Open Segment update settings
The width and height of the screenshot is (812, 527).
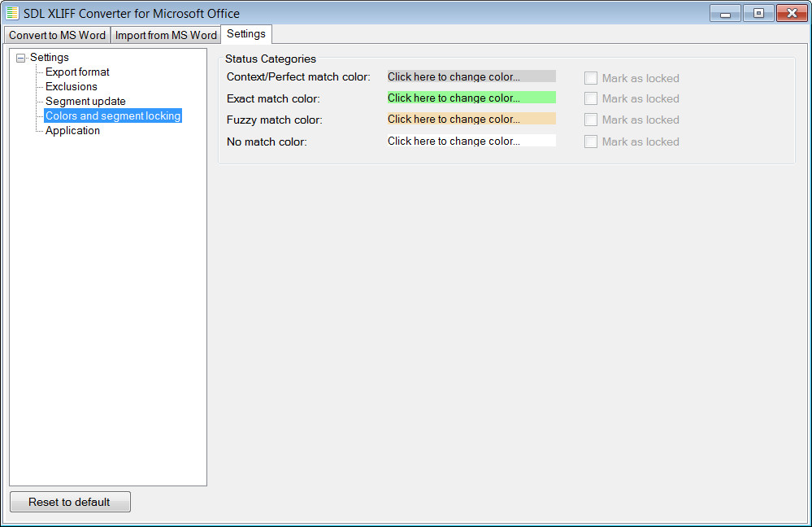85,101
